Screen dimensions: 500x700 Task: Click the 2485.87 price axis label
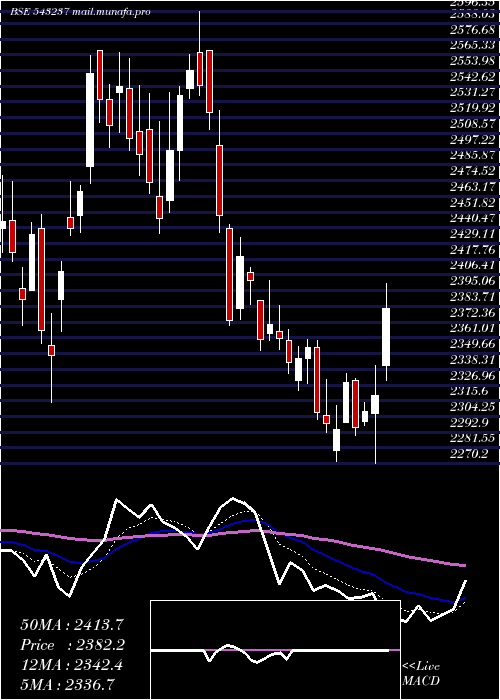[x=472, y=156]
